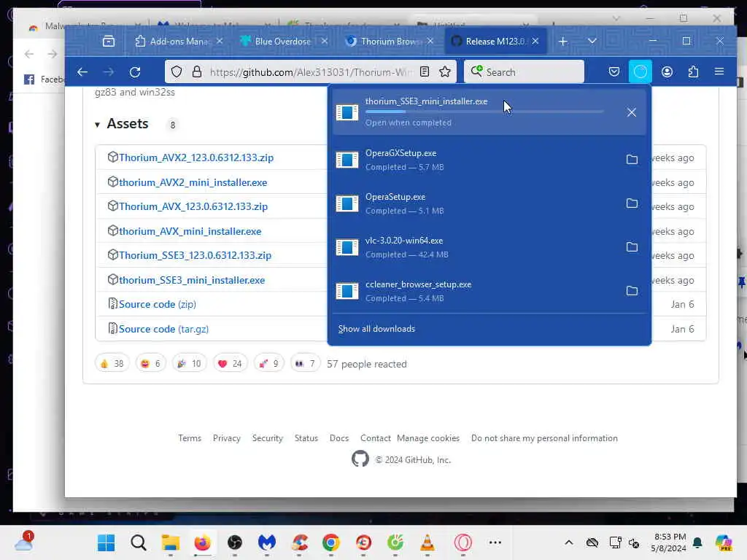
Task: Click the eyes reaction with 7
Action: [306, 364]
